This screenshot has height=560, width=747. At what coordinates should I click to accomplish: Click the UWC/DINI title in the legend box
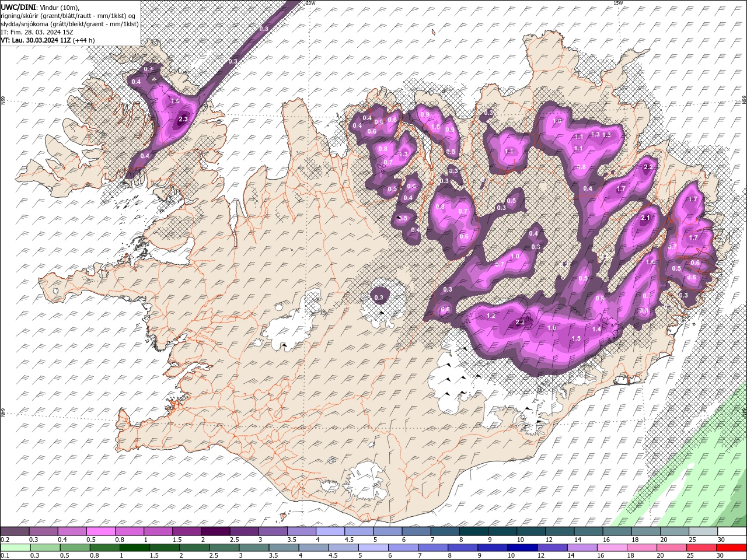coord(18,7)
